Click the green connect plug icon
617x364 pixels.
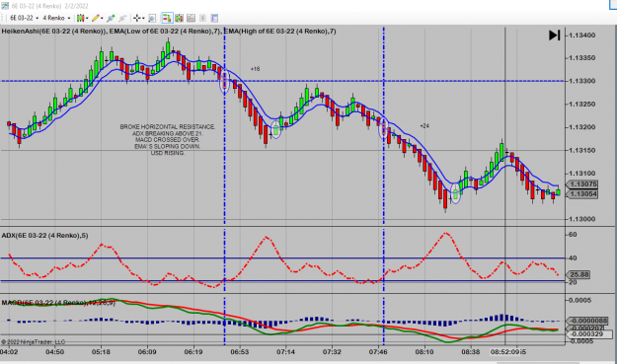click(111, 18)
